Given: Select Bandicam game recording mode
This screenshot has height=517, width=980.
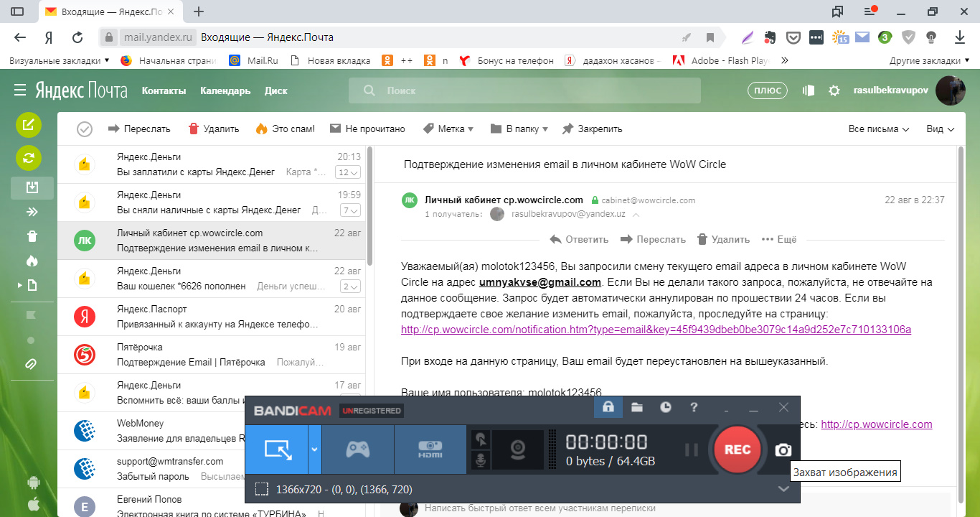Looking at the screenshot, I should pos(357,450).
